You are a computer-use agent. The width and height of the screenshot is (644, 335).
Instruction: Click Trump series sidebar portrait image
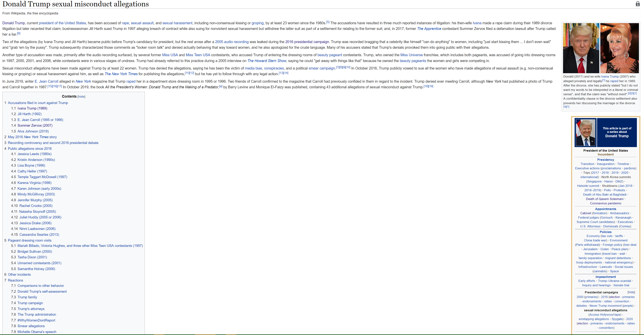click(585, 132)
